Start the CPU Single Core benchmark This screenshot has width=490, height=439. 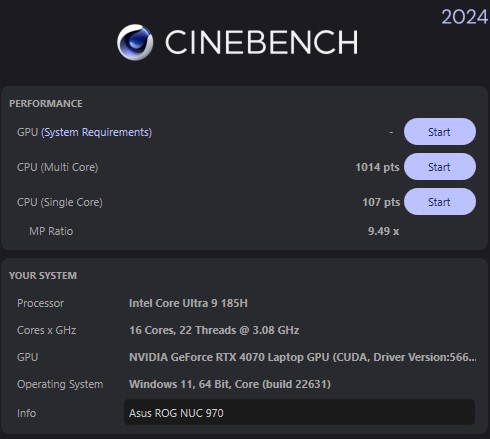click(440, 202)
